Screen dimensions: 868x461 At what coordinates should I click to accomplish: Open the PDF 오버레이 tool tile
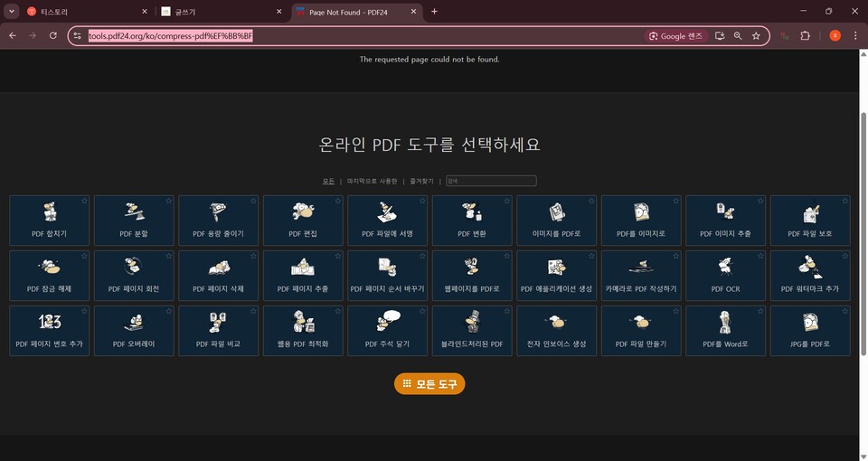pos(134,331)
